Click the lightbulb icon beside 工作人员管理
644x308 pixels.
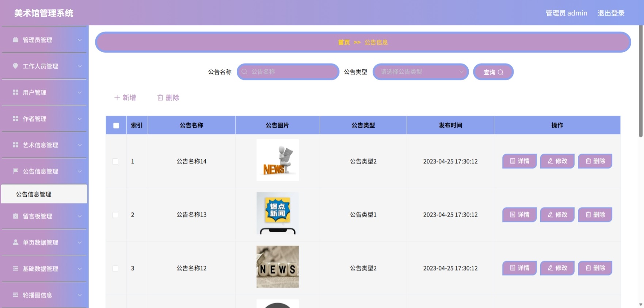coord(15,66)
